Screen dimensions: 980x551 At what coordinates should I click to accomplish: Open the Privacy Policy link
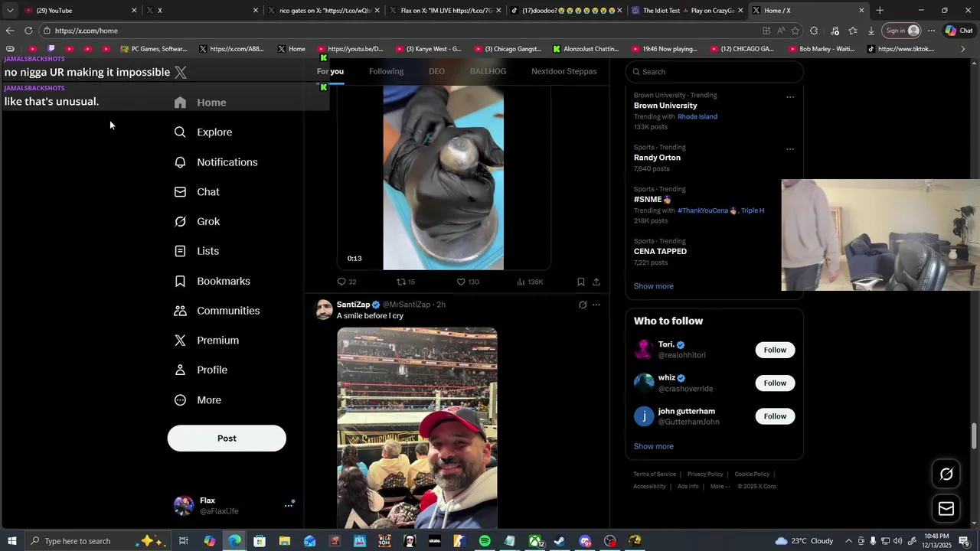(x=705, y=474)
